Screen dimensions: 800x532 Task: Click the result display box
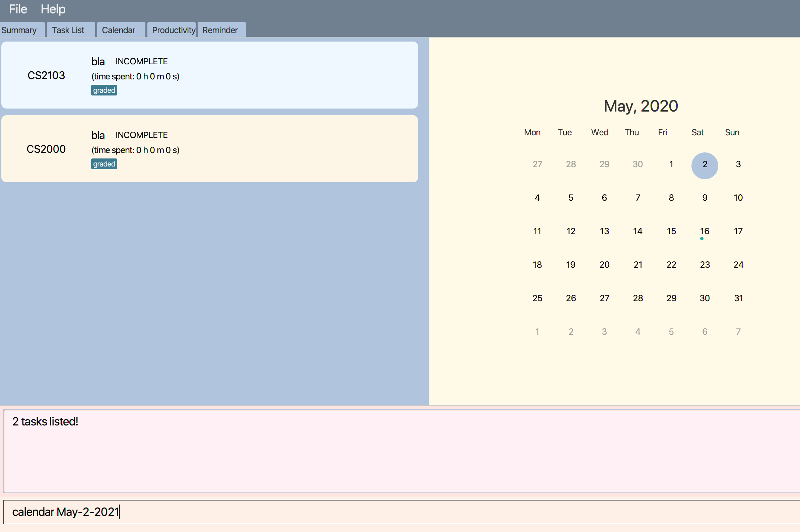pos(400,451)
